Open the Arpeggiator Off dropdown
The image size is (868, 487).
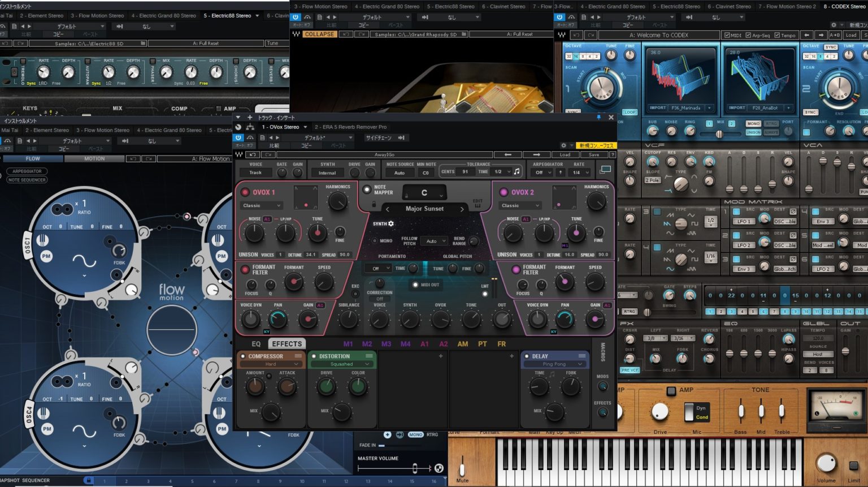542,173
